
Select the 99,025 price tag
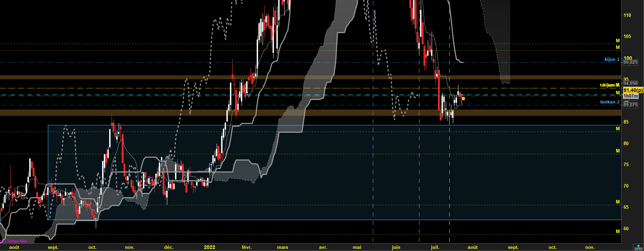coord(630,62)
